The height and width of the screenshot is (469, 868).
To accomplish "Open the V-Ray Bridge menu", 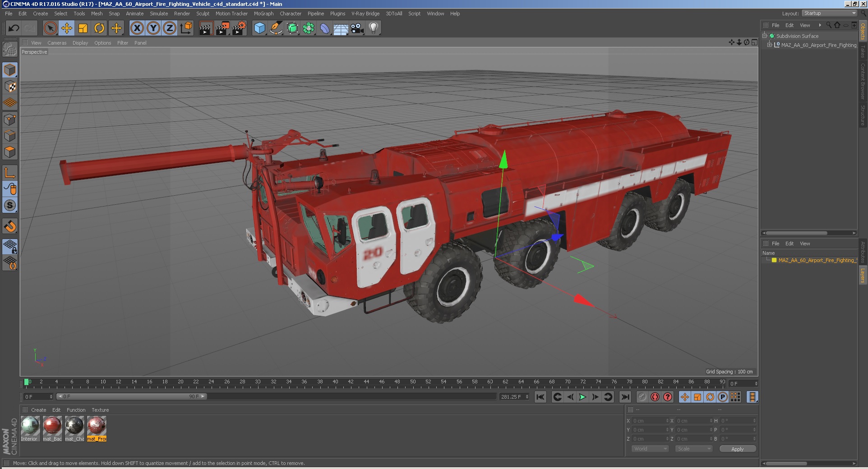I will point(365,14).
